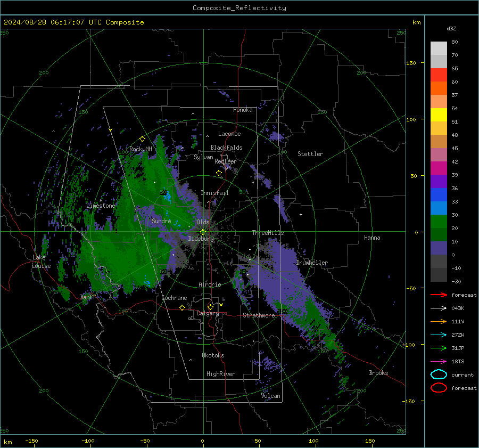Click the HighRiver town label

(221, 374)
